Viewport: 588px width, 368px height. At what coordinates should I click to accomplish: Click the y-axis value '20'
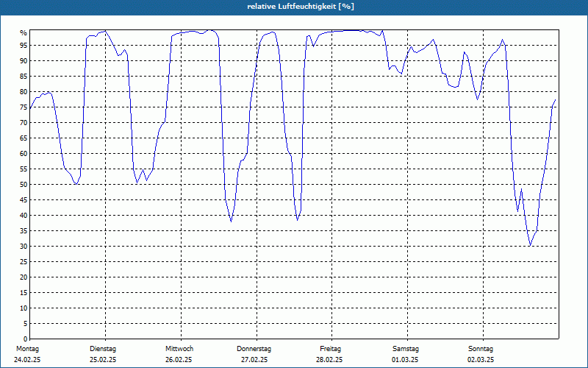coord(24,277)
